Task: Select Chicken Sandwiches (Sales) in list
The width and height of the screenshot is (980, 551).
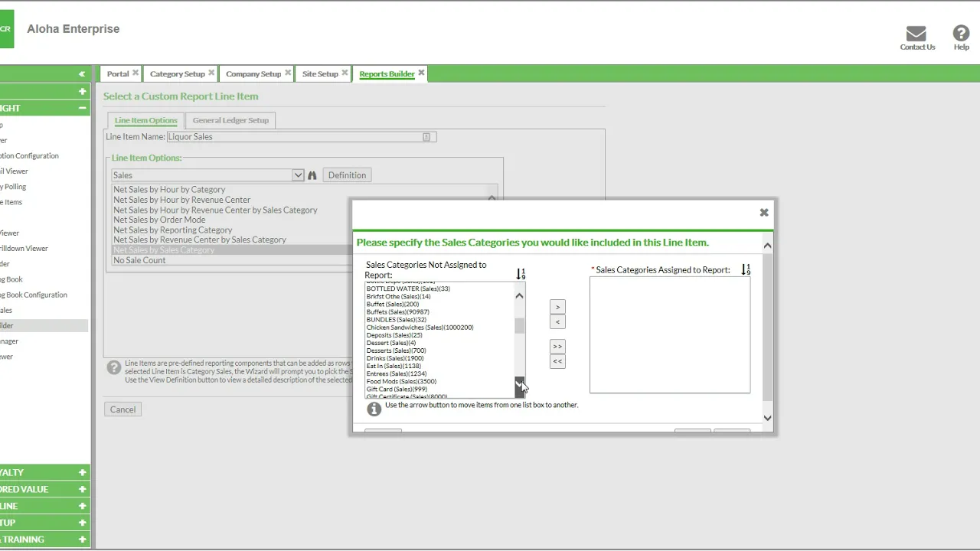Action: click(420, 328)
